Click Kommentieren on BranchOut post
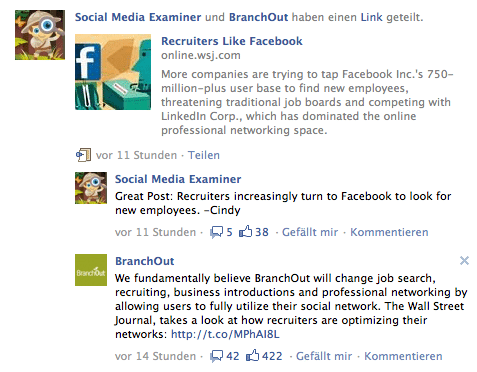 coord(403,356)
